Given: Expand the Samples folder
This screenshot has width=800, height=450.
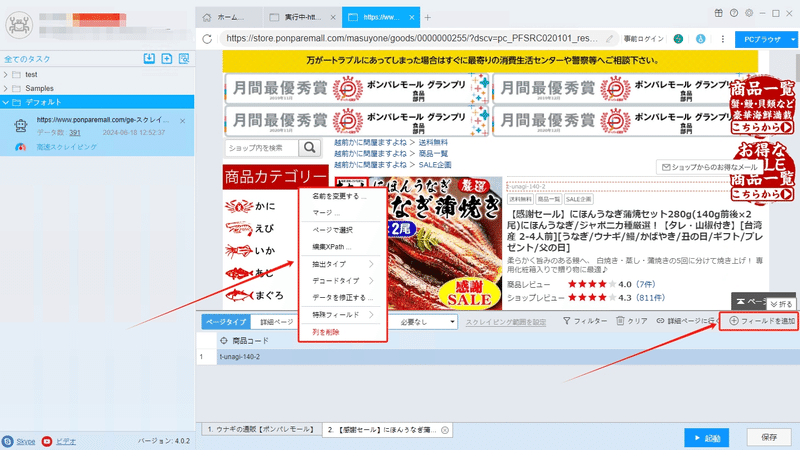Looking at the screenshot, I should point(6,88).
